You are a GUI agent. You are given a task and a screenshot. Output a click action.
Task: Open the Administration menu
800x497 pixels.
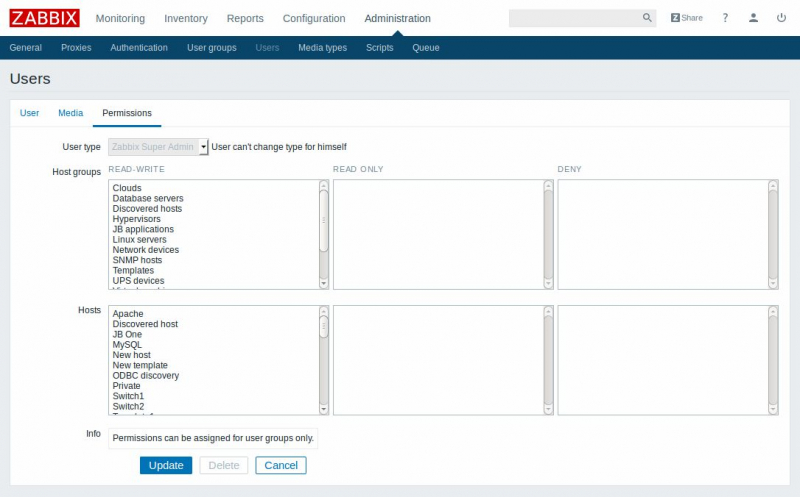coord(397,18)
